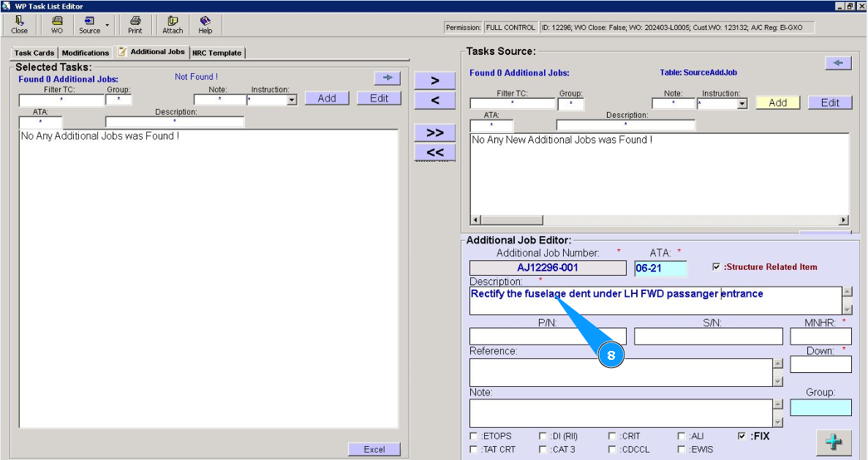
Task: Click the cyan Group field in editor
Action: [820, 407]
